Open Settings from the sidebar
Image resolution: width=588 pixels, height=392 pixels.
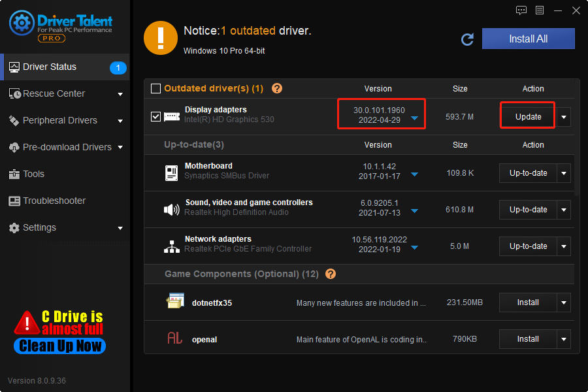65,228
